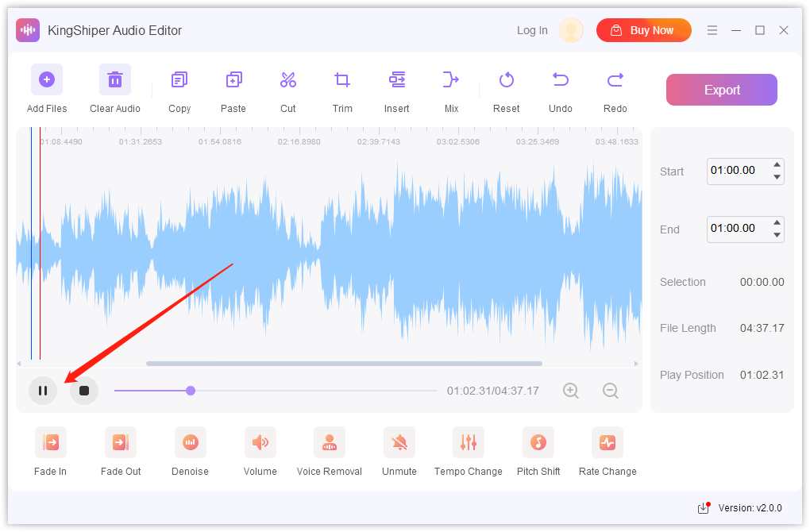
Task: Click the Insert tool icon
Action: (x=397, y=79)
